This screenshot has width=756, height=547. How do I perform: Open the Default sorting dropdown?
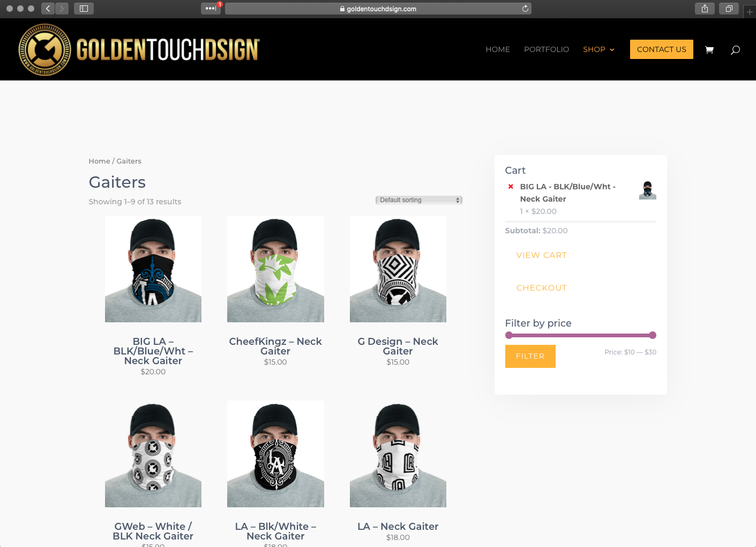418,200
